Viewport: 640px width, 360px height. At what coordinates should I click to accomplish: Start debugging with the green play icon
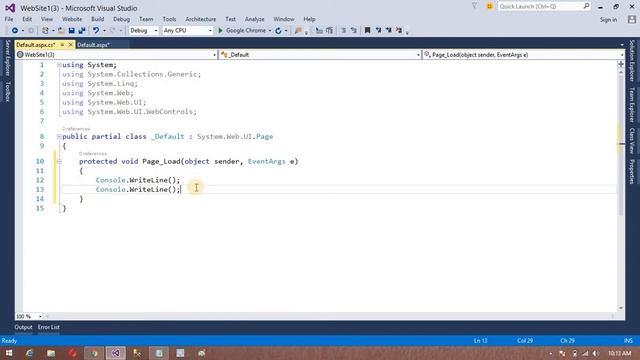(x=220, y=31)
